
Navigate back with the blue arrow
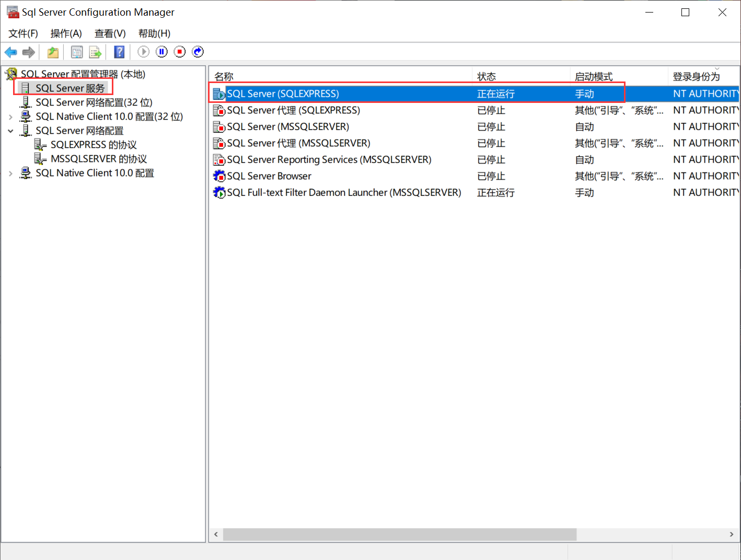(10, 51)
